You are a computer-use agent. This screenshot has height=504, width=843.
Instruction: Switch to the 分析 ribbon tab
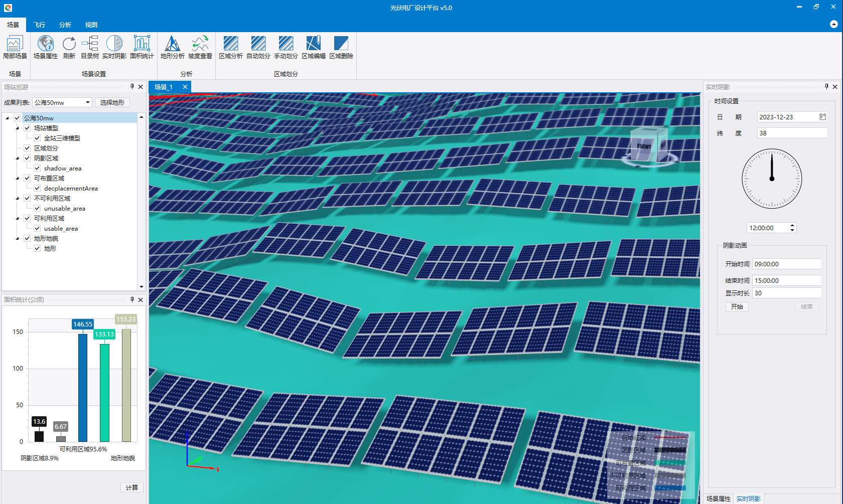click(65, 25)
